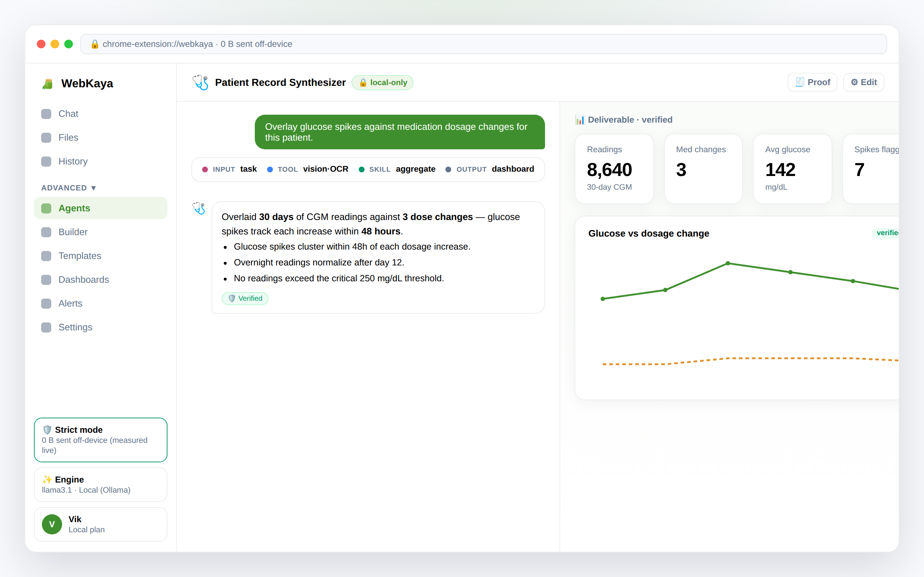Click the Edit button
Image resolution: width=924 pixels, height=577 pixels.
[864, 82]
